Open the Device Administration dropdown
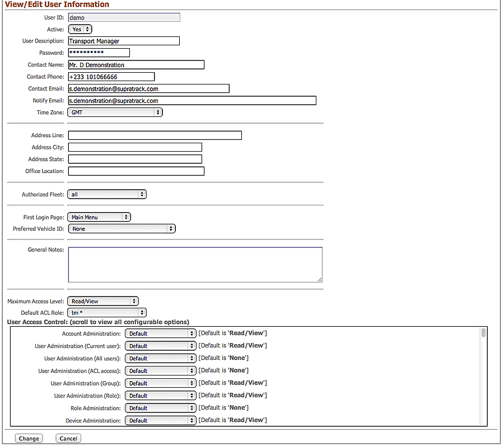 pyautogui.click(x=160, y=420)
